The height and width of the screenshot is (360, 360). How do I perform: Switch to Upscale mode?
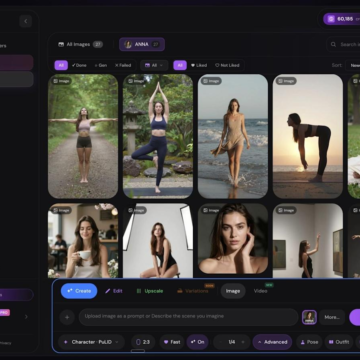pos(150,291)
